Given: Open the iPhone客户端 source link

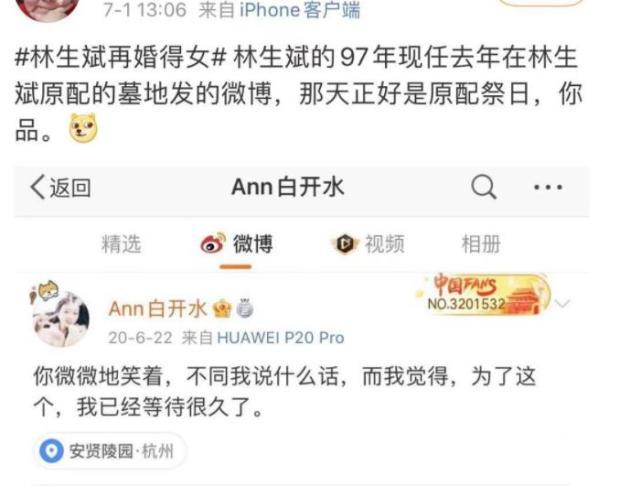Looking at the screenshot, I should (300, 10).
